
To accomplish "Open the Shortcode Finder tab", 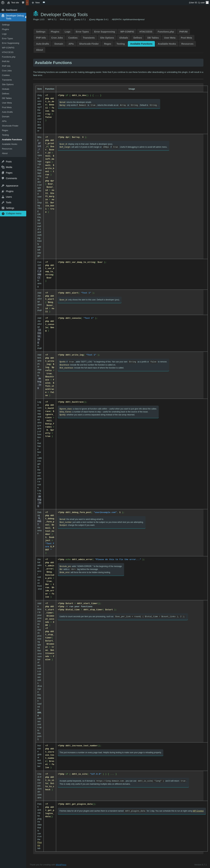I will point(89,44).
